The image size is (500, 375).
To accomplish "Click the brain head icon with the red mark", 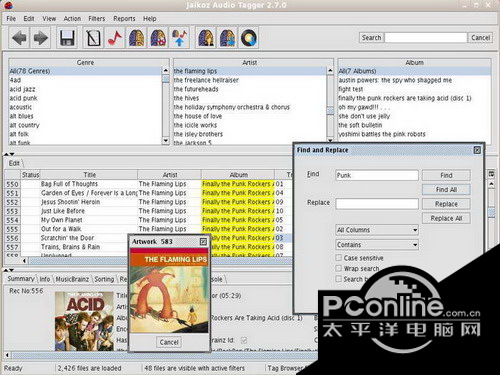I will (158, 38).
